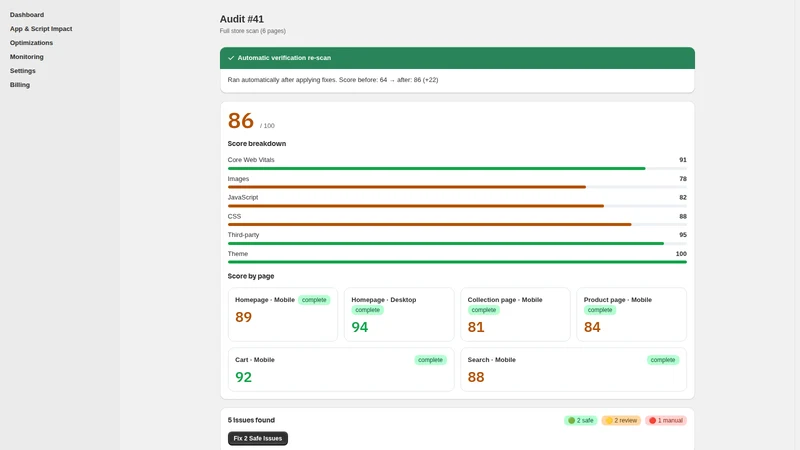The image size is (800, 450).
Task: Open the Settings sidebar item
Action: [x=22, y=71]
